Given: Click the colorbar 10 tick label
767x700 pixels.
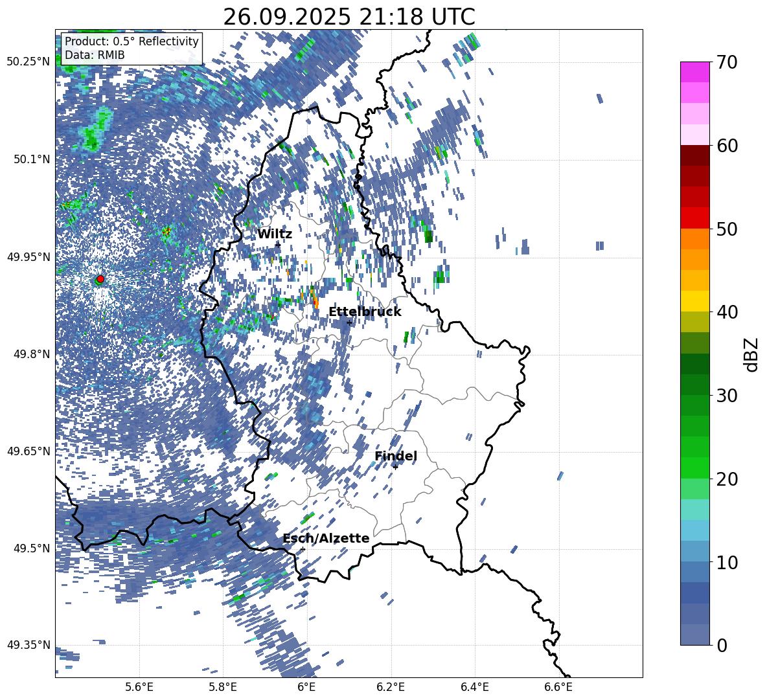Looking at the screenshot, I should click(727, 562).
